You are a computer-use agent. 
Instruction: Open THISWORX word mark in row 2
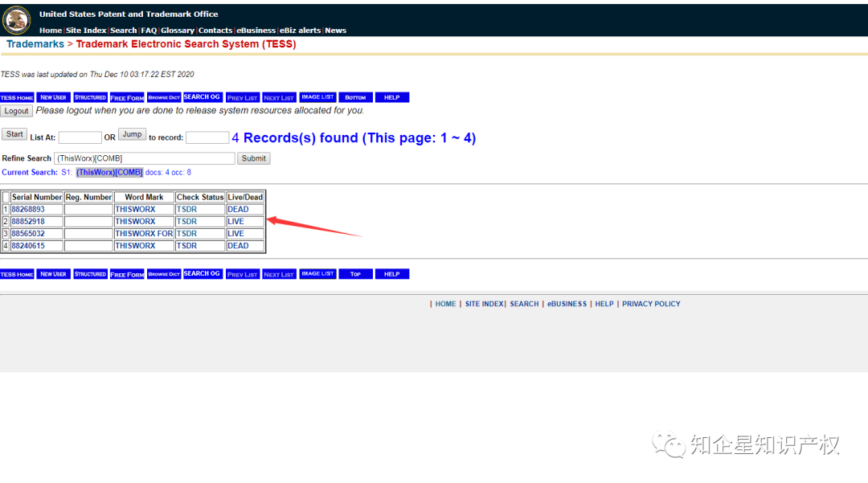(x=135, y=221)
